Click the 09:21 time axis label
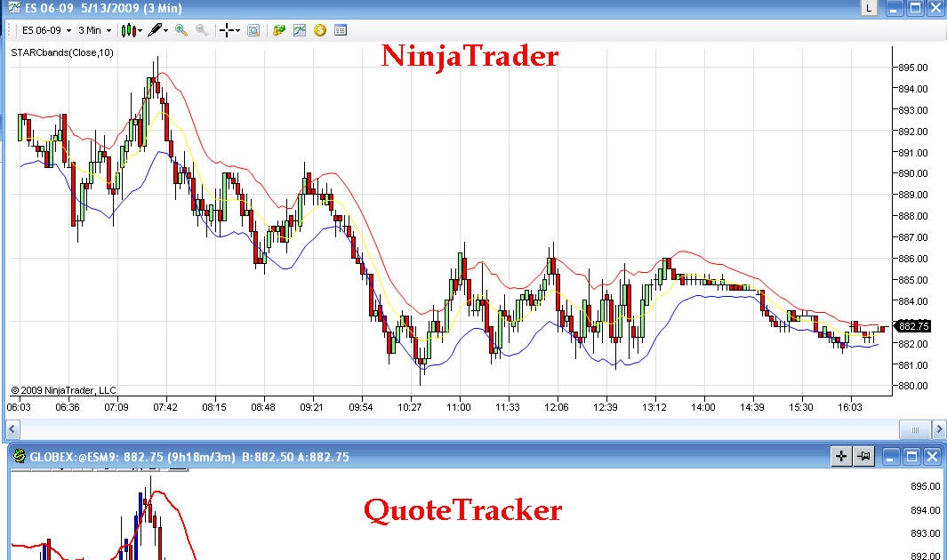947x560 pixels. [x=311, y=407]
